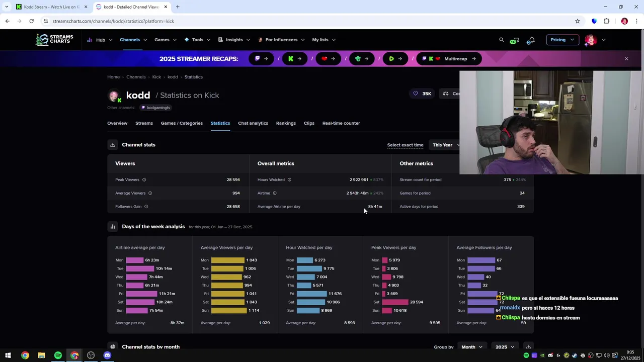The image size is (644, 362).
Task: Expand the Insights navigation dropdown
Action: tap(234, 40)
